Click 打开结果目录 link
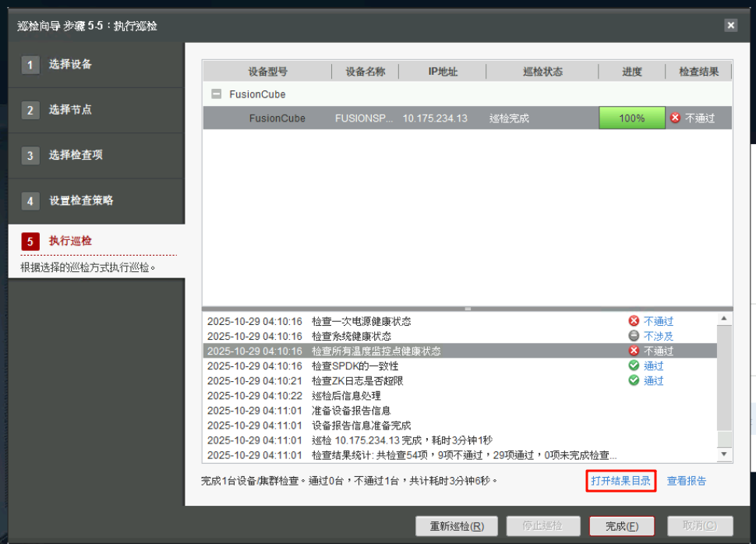Viewport: 756px width, 544px height. [x=620, y=481]
